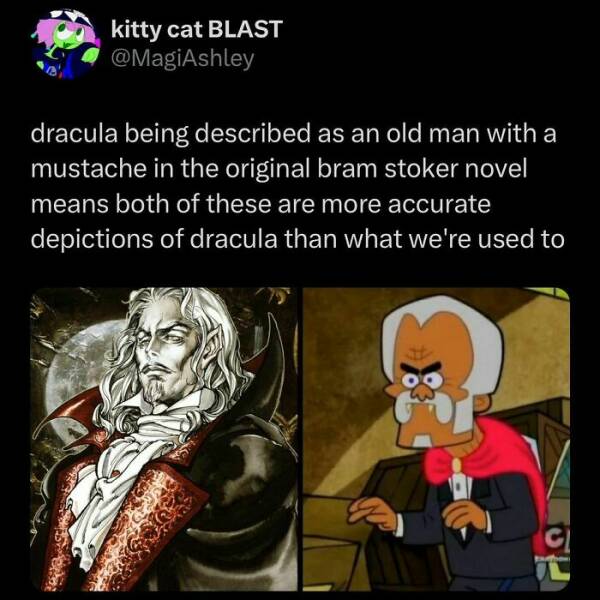600x600 pixels.
Task: Click the word "mustache" in the tweet
Action: coord(89,168)
